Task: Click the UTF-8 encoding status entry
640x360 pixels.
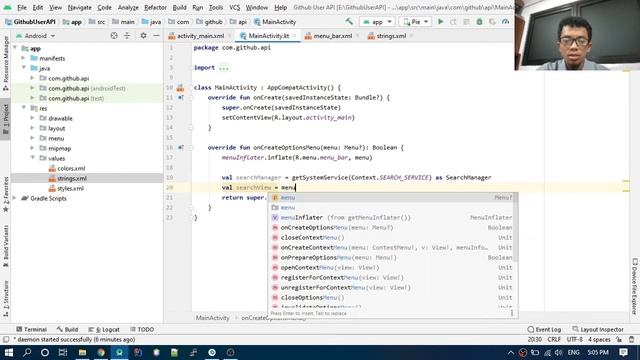Action: click(574, 340)
